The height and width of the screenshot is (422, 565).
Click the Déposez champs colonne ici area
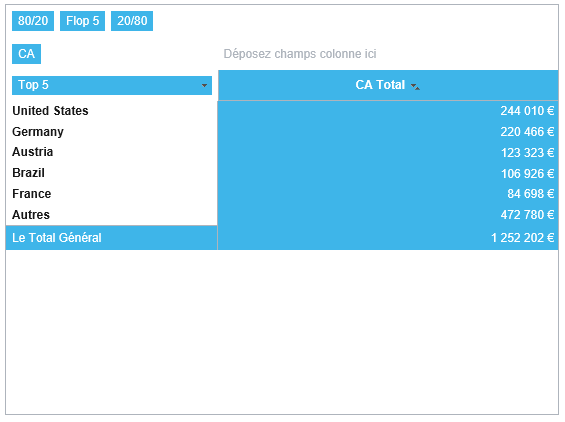(300, 54)
